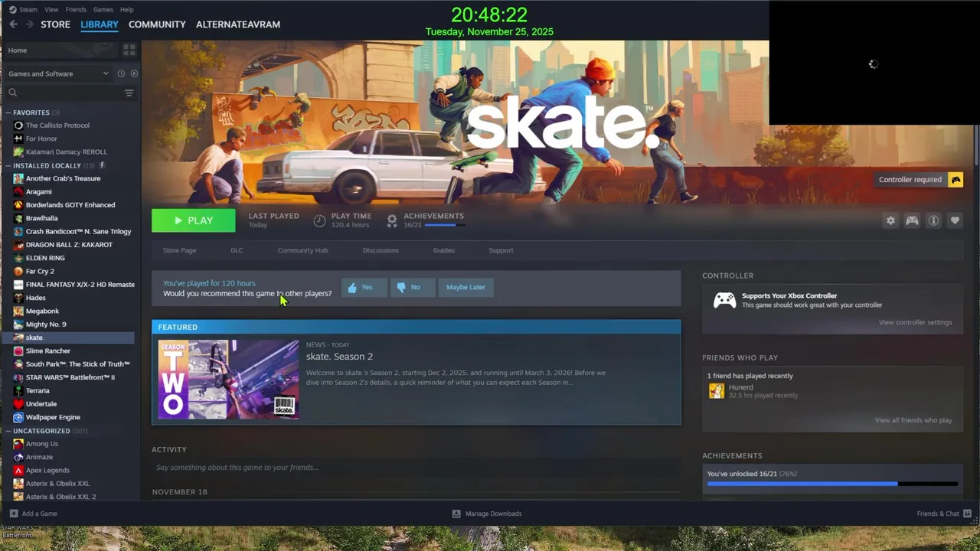The height and width of the screenshot is (551, 980).
Task: Click the Add a Game plus icon
Action: pos(14,514)
